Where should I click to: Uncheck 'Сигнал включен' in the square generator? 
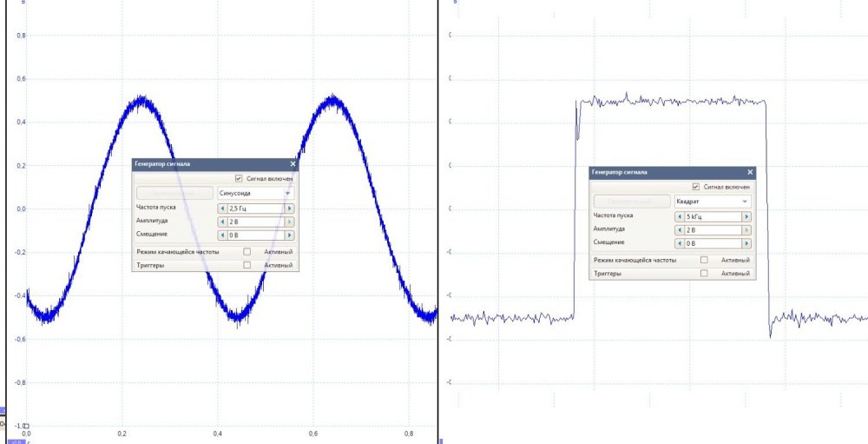pos(696,186)
